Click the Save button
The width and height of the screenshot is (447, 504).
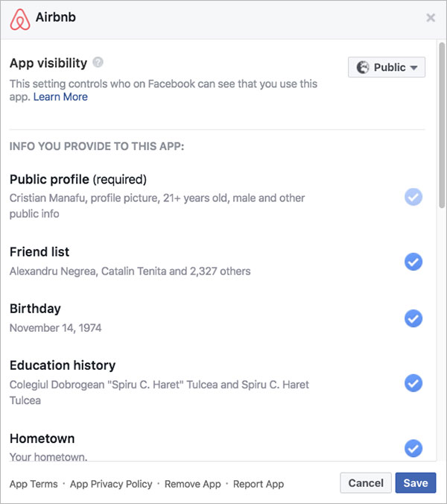[x=416, y=483]
